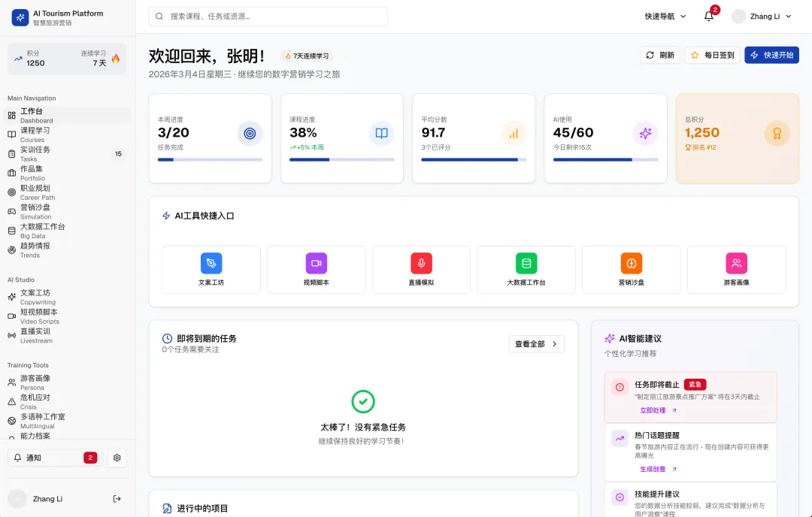Click the 本周进度 progress bar

[210, 160]
